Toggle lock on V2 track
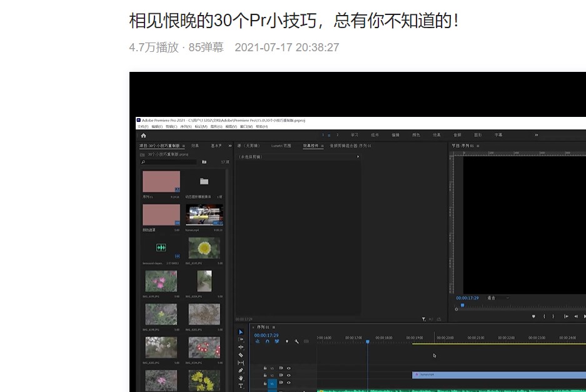The width and height of the screenshot is (586, 392). coord(265,376)
